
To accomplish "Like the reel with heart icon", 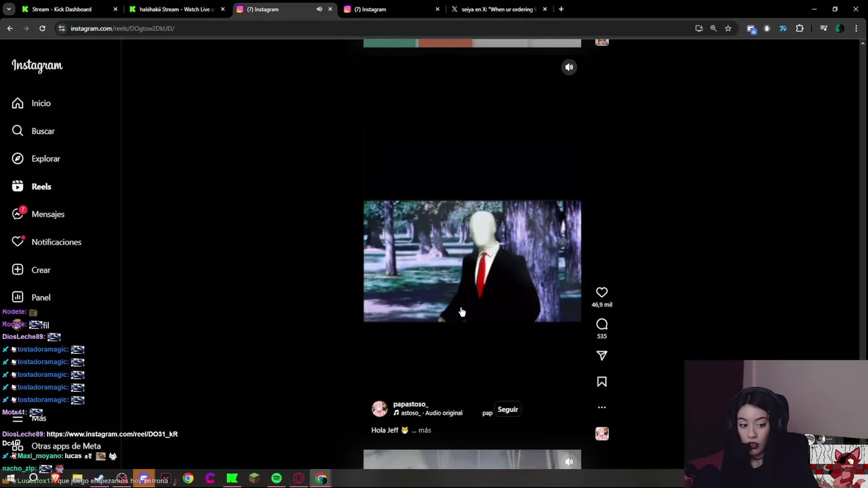I will (x=601, y=292).
